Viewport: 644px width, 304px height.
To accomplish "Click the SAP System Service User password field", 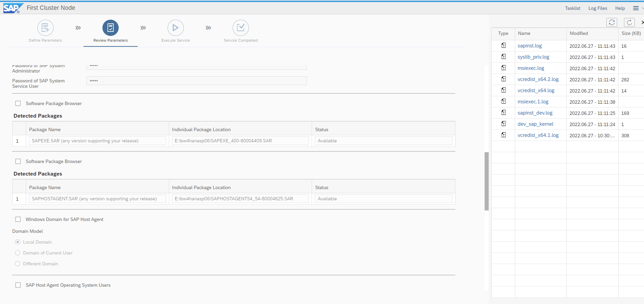I will [x=197, y=81].
